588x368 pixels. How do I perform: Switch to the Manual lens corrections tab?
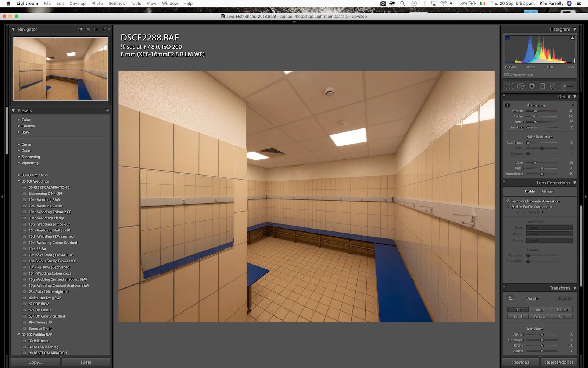click(547, 191)
